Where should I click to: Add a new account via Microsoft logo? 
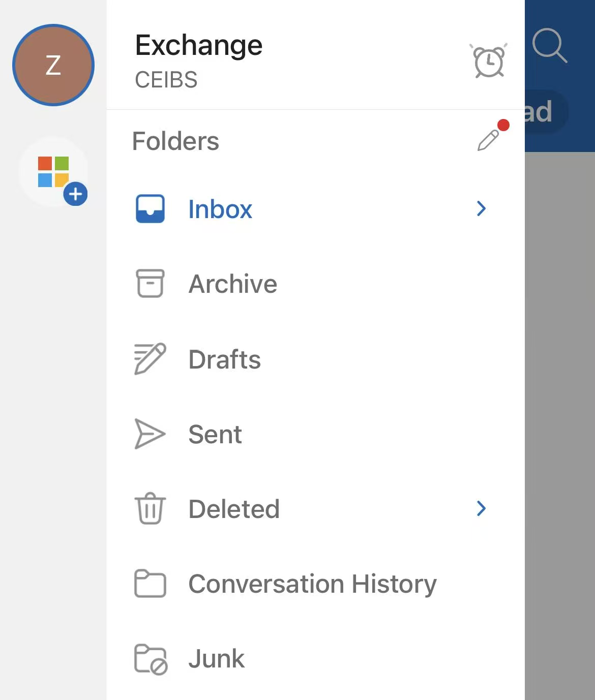[x=54, y=172]
